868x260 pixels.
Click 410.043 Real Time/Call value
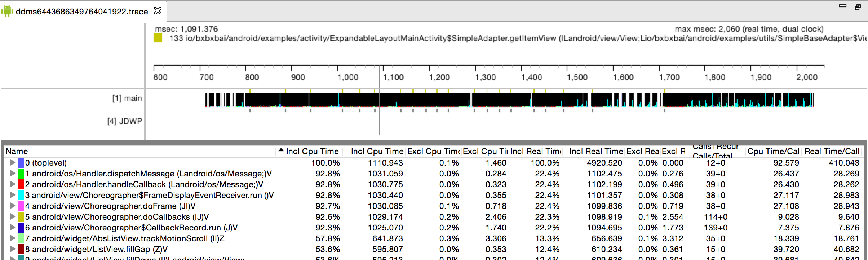click(844, 163)
